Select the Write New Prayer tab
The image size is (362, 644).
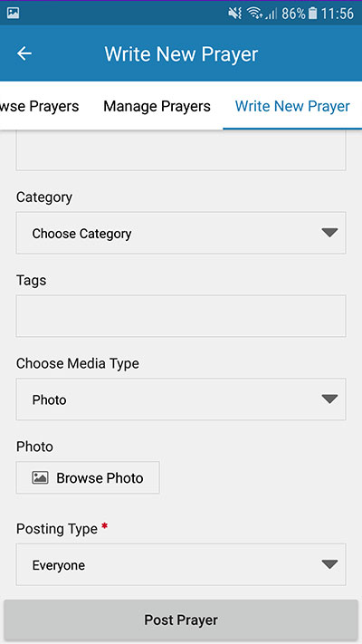292,106
